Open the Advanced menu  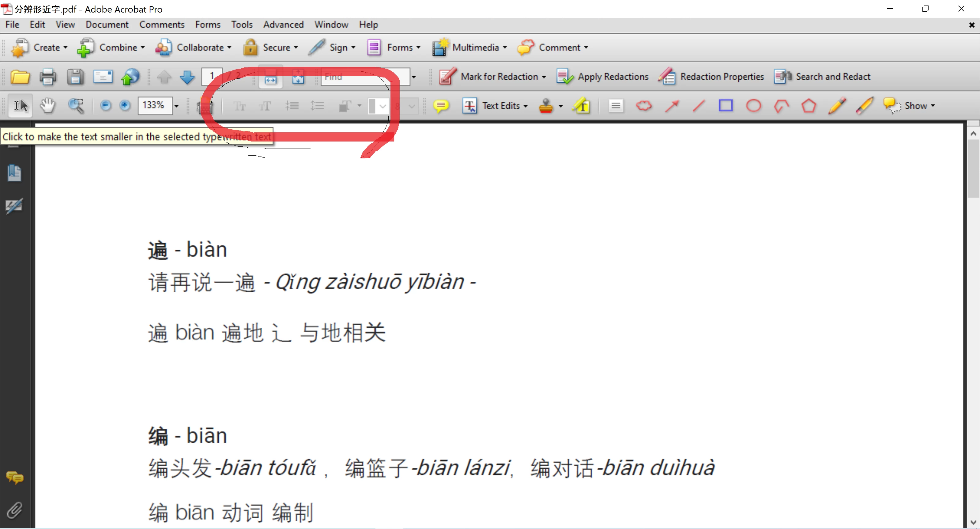pyautogui.click(x=283, y=25)
